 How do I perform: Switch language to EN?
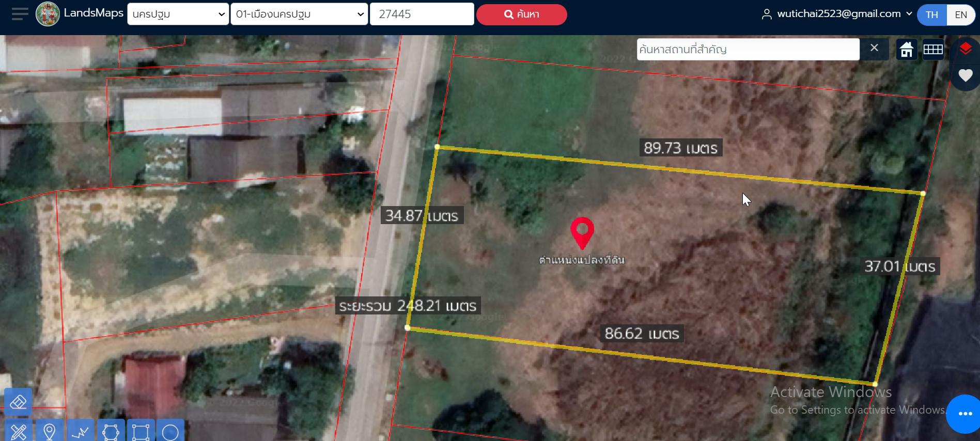coord(961,14)
